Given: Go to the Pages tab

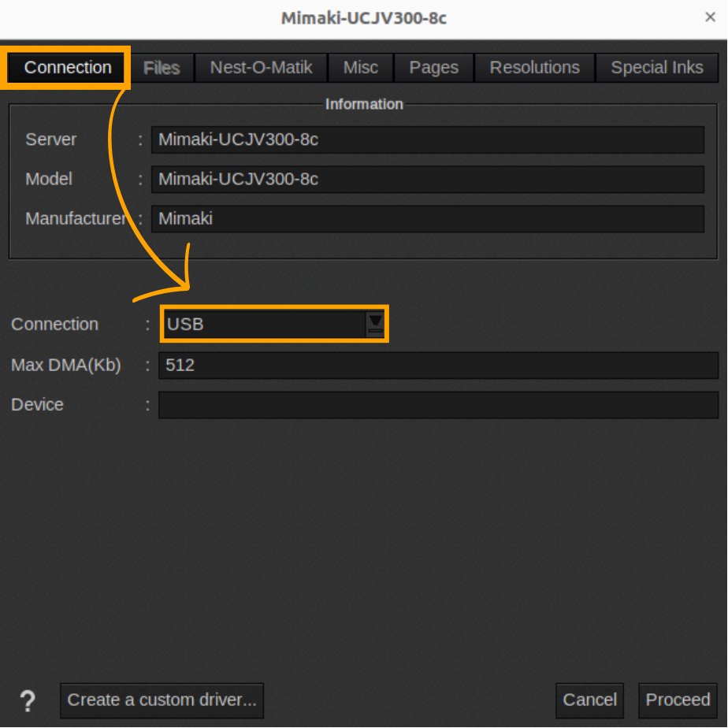Looking at the screenshot, I should (433, 68).
